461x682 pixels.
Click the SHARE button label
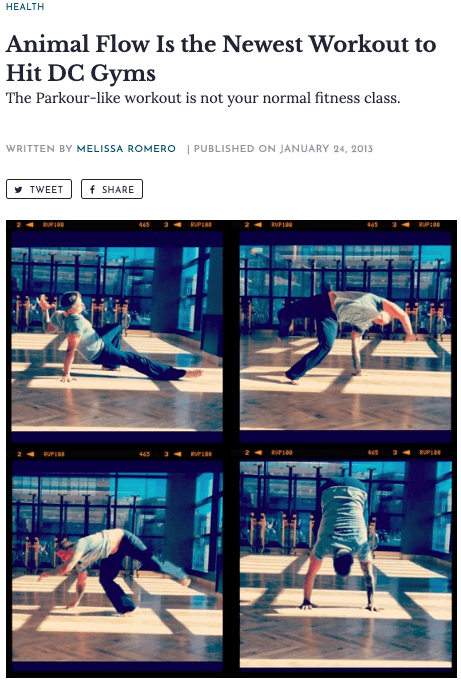[118, 190]
